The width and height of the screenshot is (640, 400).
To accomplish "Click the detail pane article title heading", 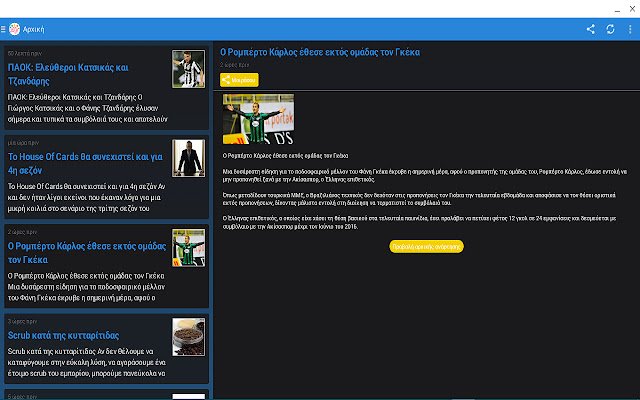I will click(x=320, y=52).
